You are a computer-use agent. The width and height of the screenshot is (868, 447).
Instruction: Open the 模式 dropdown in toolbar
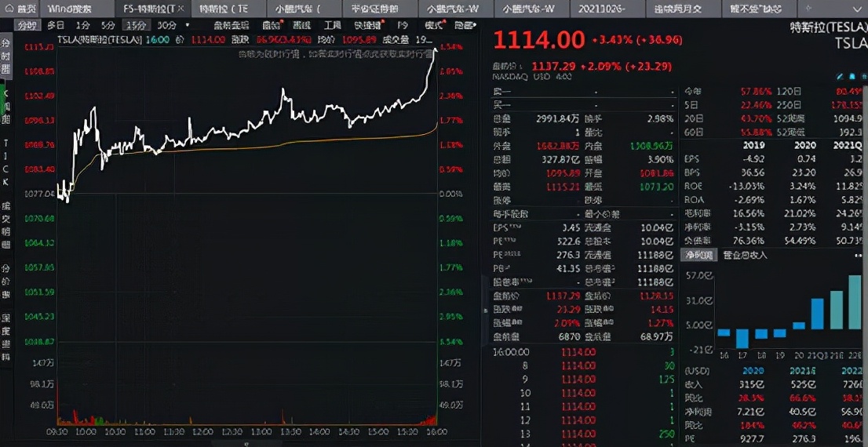tap(436, 25)
